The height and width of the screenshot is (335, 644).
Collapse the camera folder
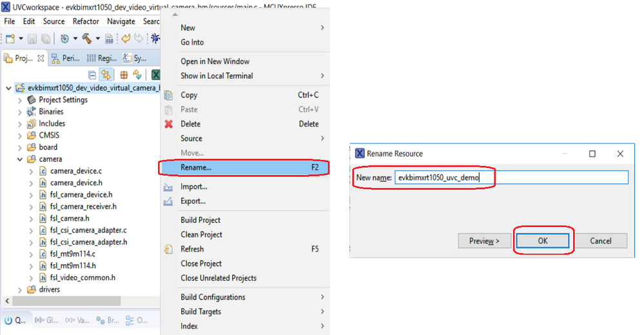[x=21, y=159]
